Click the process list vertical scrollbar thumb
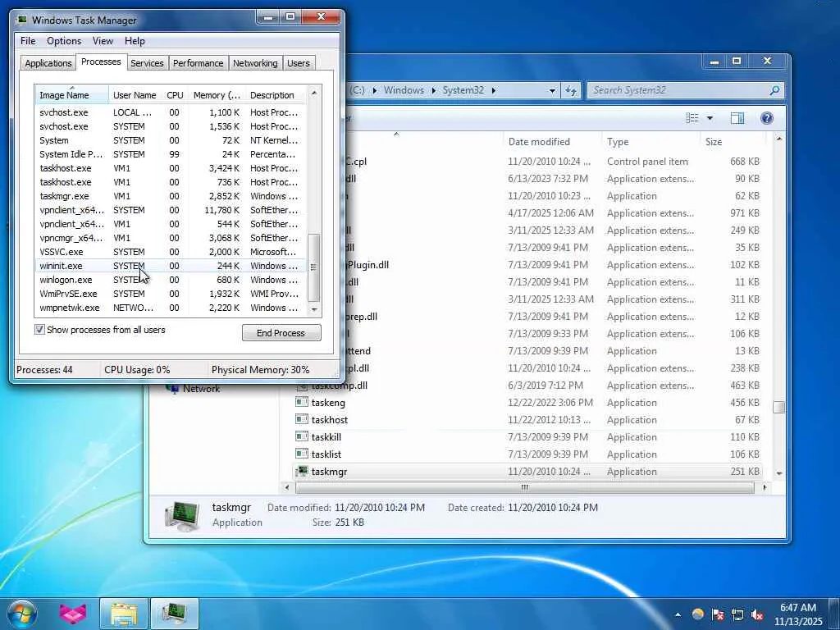840x630 pixels. [x=314, y=267]
